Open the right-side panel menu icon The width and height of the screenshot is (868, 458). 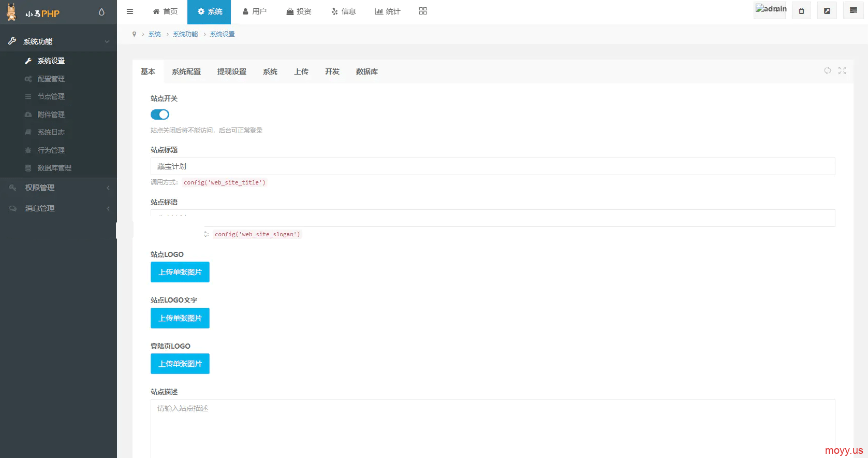click(853, 11)
